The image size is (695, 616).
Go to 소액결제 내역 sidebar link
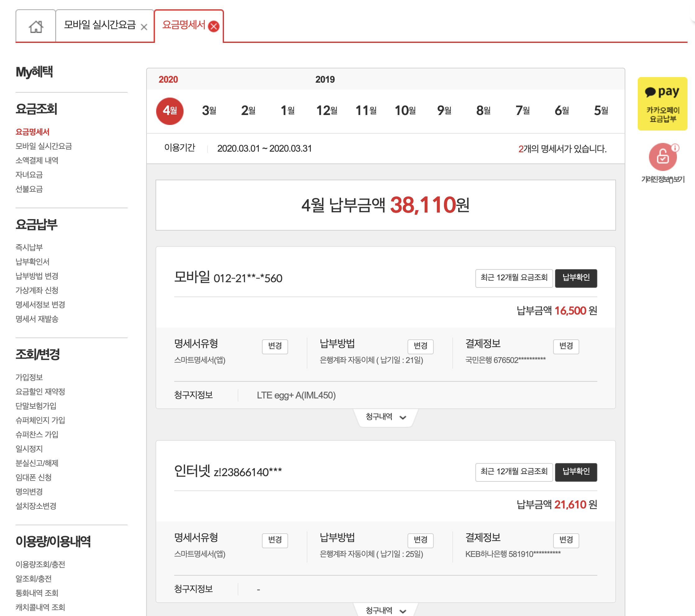point(37,160)
